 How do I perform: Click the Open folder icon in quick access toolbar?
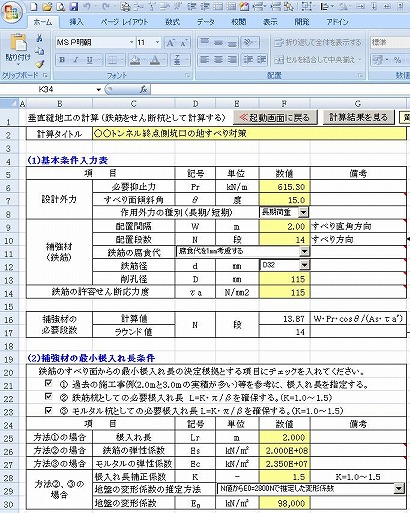point(47,6)
